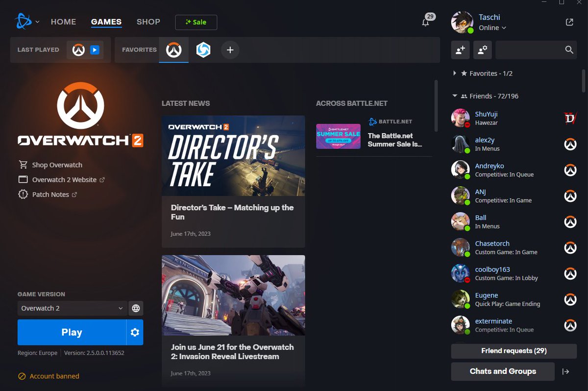Click Overwatch icon next to coolboy163

(570, 273)
